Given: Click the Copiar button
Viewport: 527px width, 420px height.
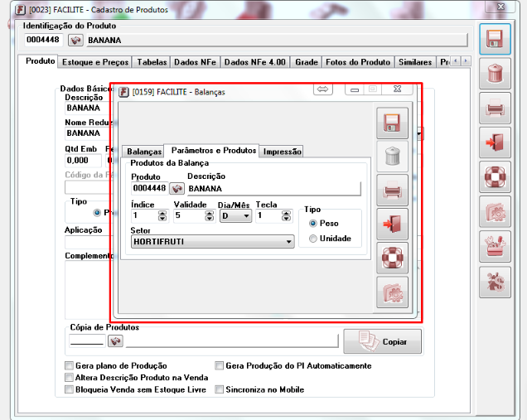Looking at the screenshot, I should coord(382,341).
